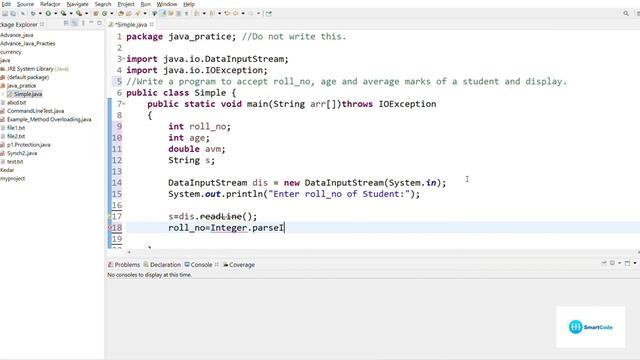Toggle Link with Editor in Package Explorer
640x360 pixels.
coord(74,24)
